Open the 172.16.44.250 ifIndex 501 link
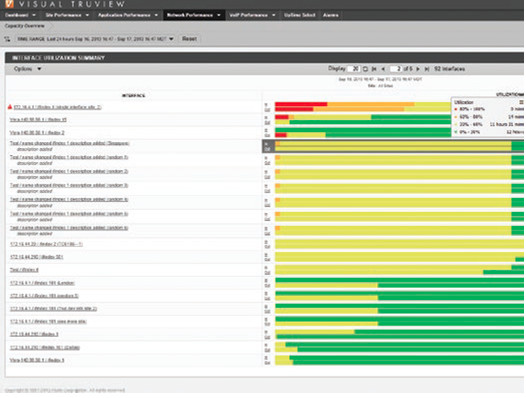526x398 pixels. pyautogui.click(x=37, y=257)
